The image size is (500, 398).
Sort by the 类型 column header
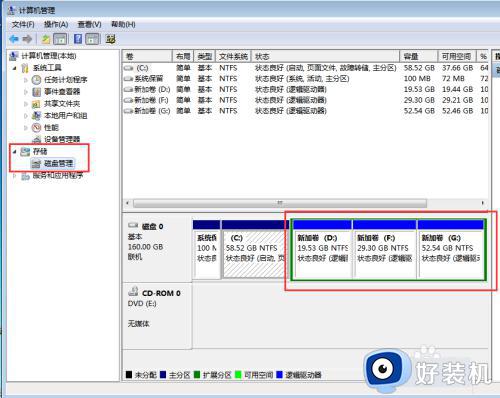(x=205, y=56)
